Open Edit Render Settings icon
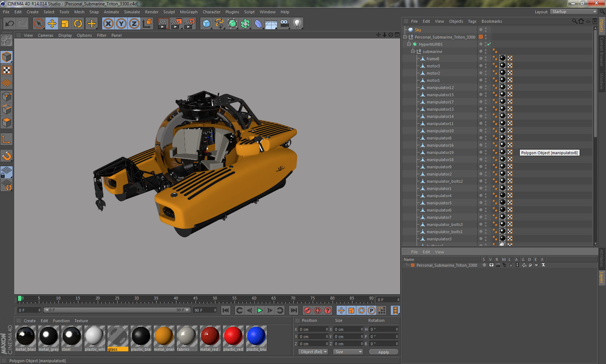Viewport: 606px width, 364px height. (190, 24)
